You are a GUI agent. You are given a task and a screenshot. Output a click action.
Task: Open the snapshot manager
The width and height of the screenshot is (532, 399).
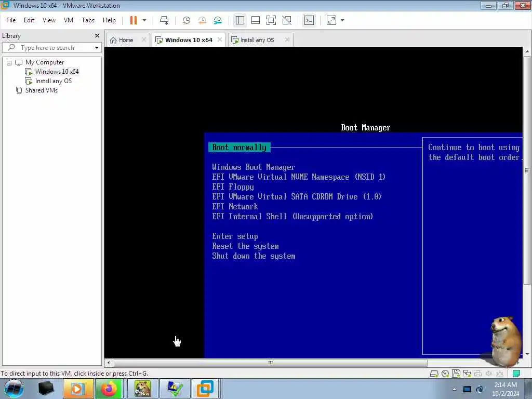[218, 20]
